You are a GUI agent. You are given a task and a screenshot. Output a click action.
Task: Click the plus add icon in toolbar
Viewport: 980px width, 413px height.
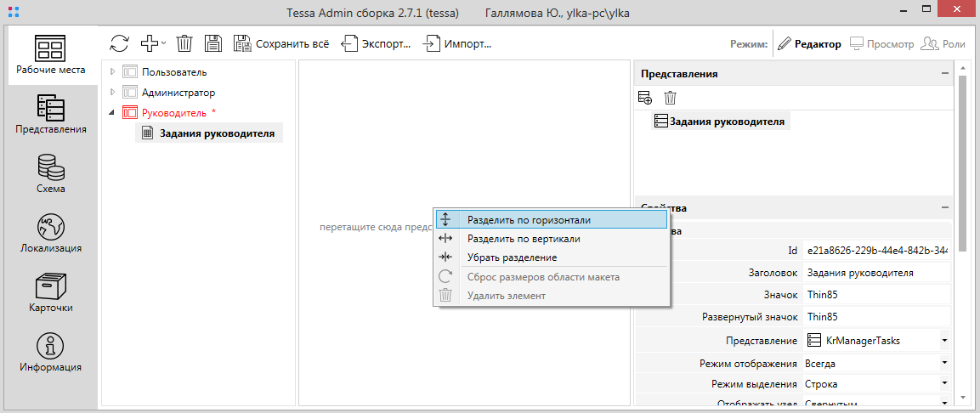point(150,43)
